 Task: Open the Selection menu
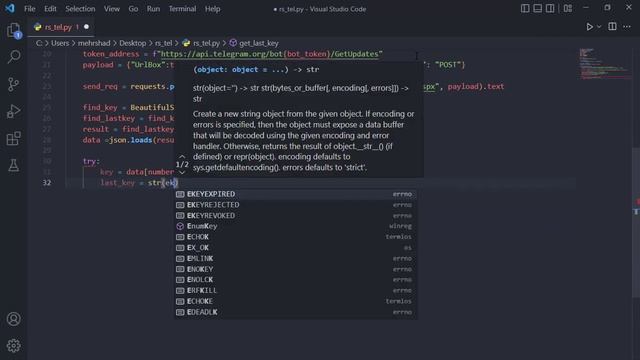(x=80, y=9)
